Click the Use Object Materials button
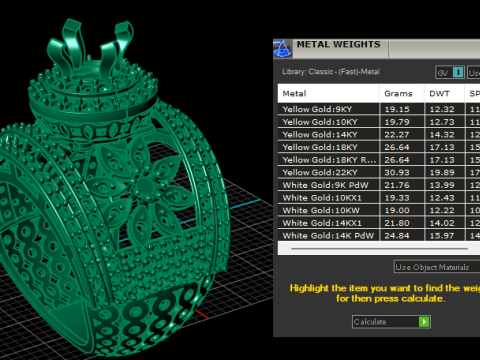Screen dimensions: 480x360 point(437,267)
